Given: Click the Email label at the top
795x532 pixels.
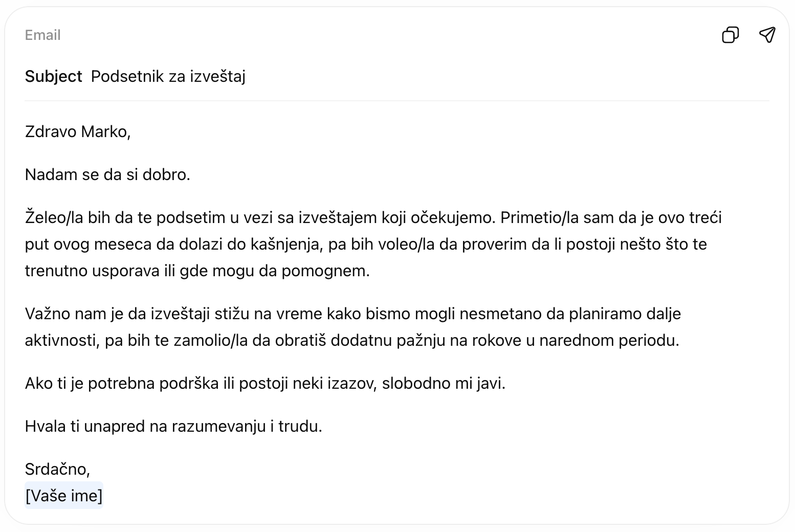Looking at the screenshot, I should click(x=42, y=35).
